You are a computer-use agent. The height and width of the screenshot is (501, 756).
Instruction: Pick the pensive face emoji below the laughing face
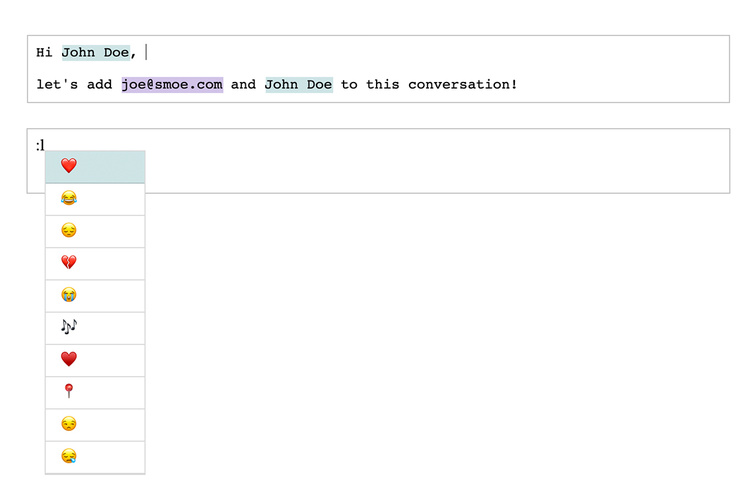click(x=95, y=231)
